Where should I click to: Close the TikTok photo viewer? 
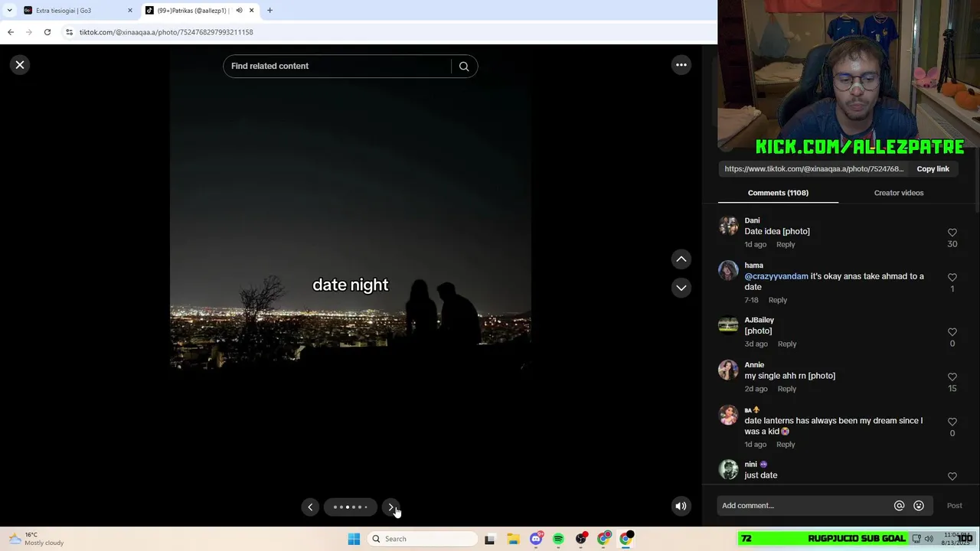[20, 65]
